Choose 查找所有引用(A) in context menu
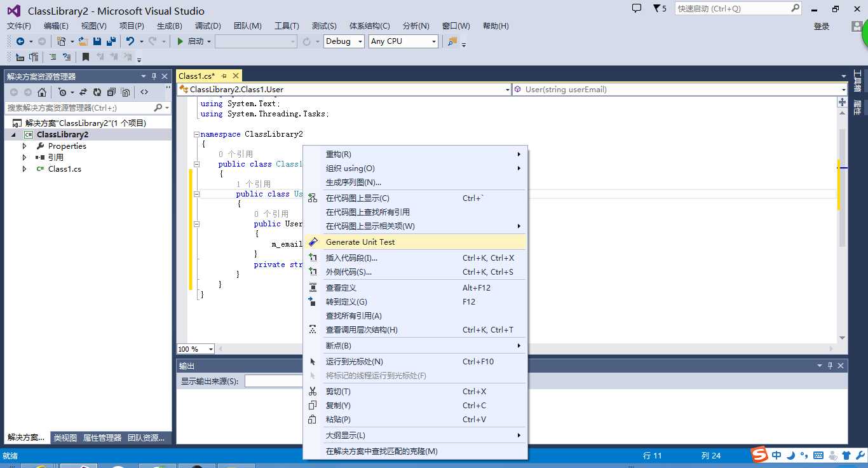 pyautogui.click(x=415, y=316)
